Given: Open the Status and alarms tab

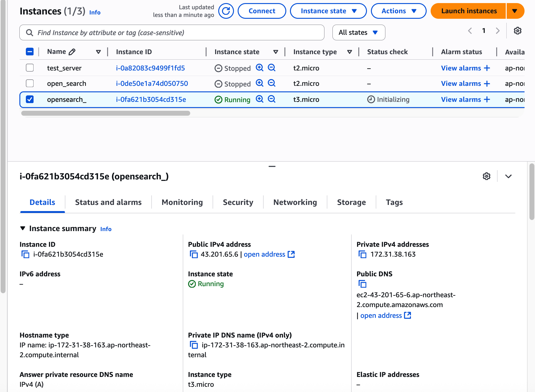Looking at the screenshot, I should click(x=108, y=202).
